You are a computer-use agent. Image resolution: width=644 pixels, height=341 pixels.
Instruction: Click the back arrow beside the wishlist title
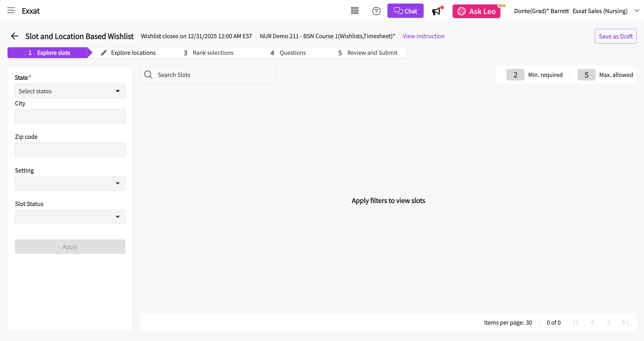click(15, 36)
